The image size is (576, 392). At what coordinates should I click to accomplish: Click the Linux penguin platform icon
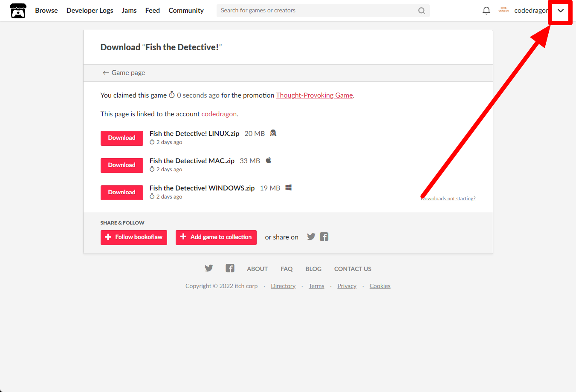(x=273, y=133)
